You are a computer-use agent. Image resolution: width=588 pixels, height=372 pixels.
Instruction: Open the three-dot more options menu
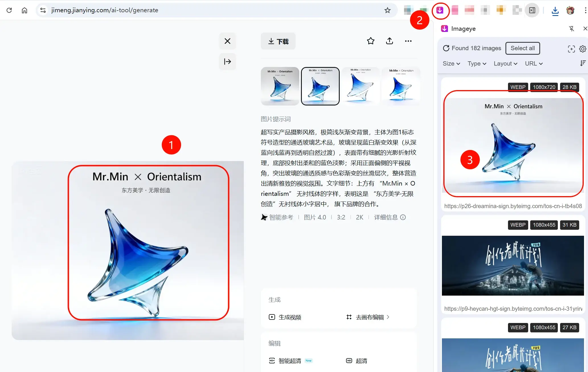pos(408,41)
